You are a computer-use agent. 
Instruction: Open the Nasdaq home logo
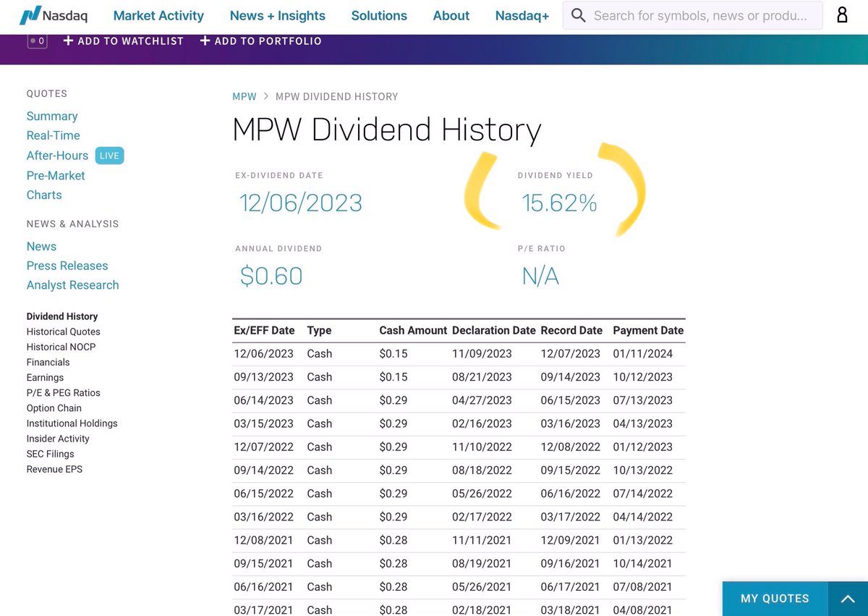click(54, 15)
